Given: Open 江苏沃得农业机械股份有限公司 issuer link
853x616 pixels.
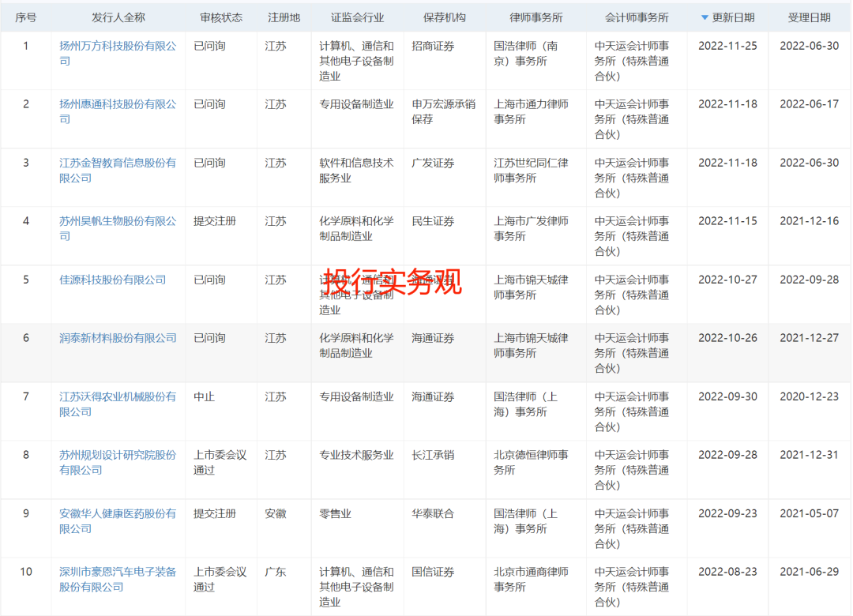Looking at the screenshot, I should 118,404.
